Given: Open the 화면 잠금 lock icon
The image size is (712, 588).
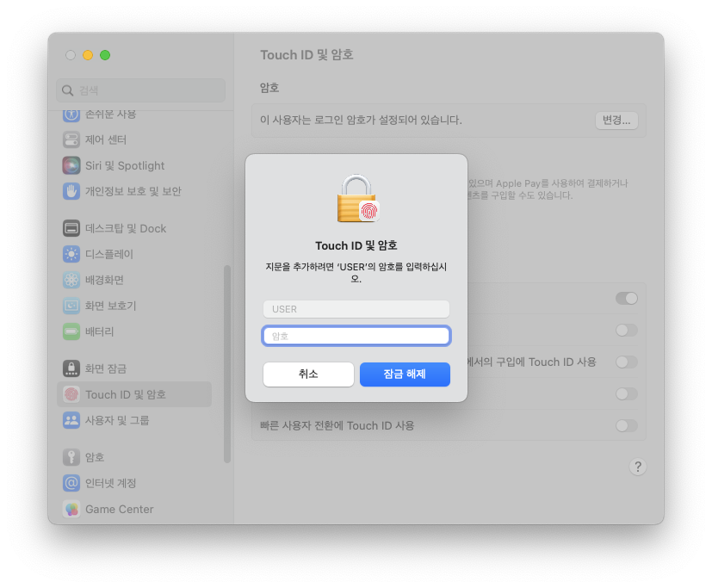Looking at the screenshot, I should tap(71, 368).
